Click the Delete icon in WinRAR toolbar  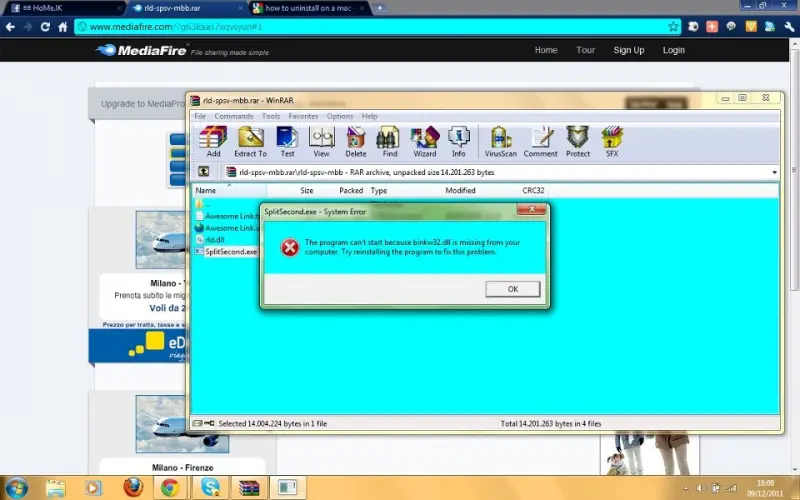pyautogui.click(x=356, y=142)
